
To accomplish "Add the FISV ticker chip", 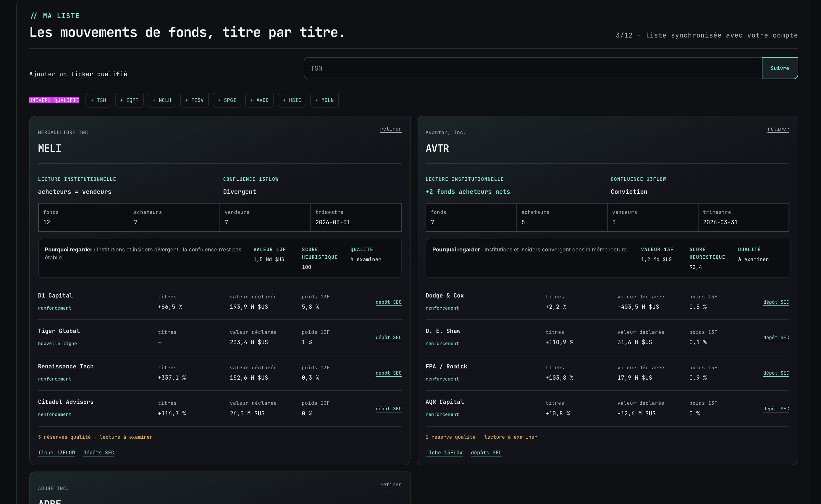I will 195,100.
